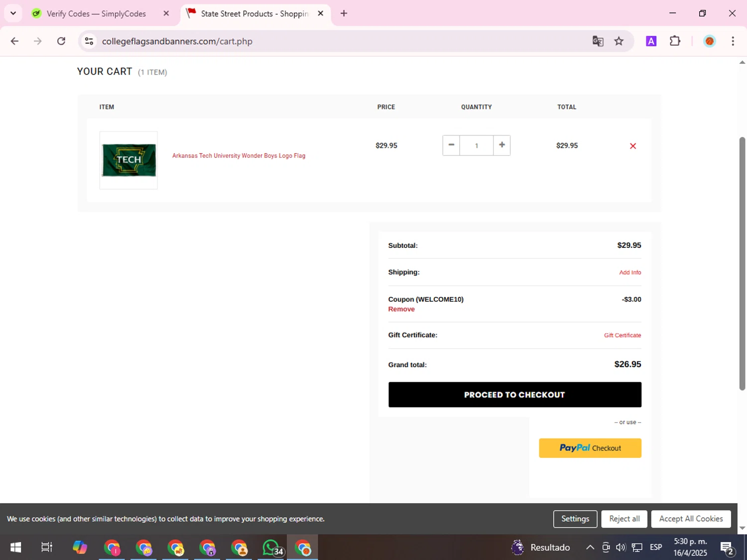Open cookie Settings
This screenshot has height=560, width=747.
tap(575, 519)
